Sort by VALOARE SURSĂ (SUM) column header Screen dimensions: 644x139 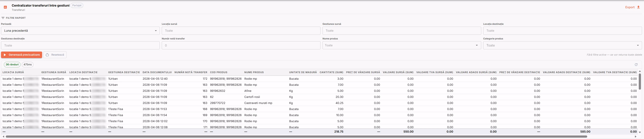click(x=398, y=72)
